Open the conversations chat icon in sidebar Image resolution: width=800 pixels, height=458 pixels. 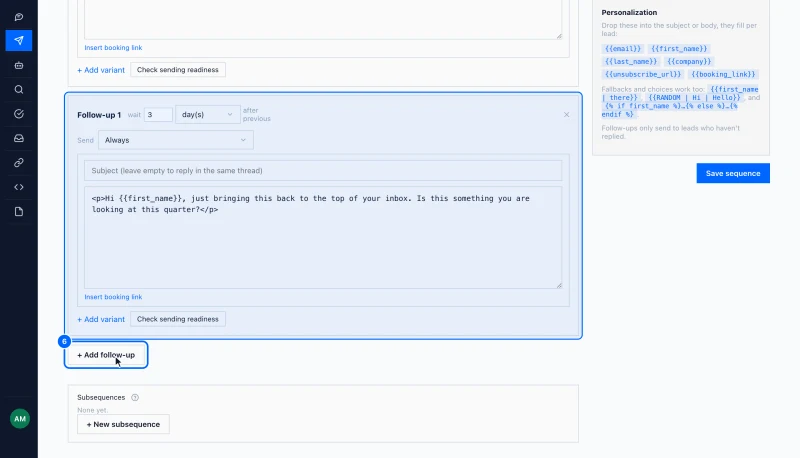[19, 17]
